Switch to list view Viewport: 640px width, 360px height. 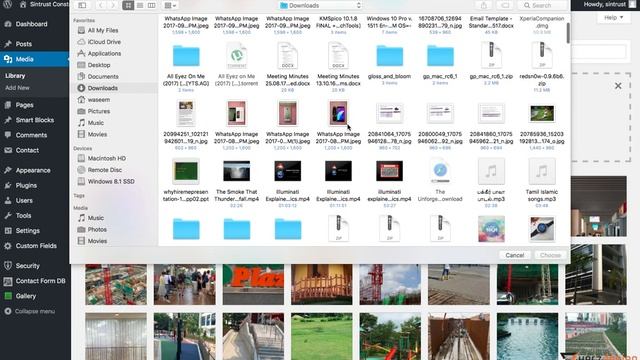coord(140,5)
